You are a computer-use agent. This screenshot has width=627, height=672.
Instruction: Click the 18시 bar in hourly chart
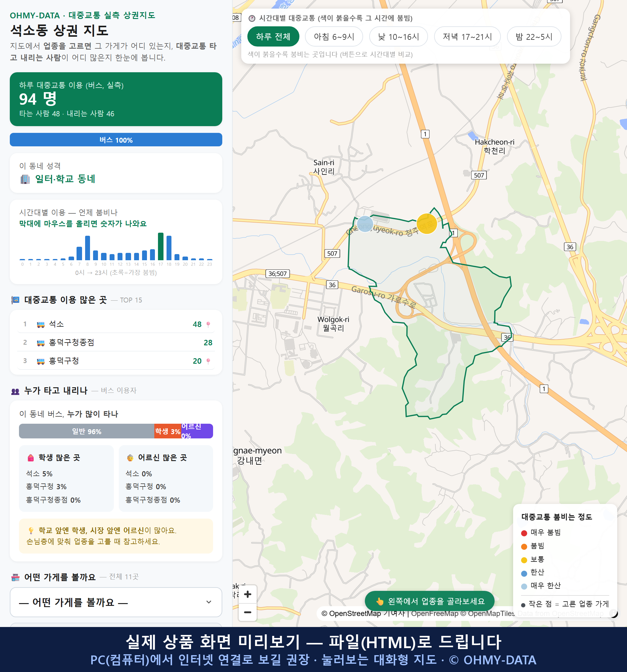(169, 248)
